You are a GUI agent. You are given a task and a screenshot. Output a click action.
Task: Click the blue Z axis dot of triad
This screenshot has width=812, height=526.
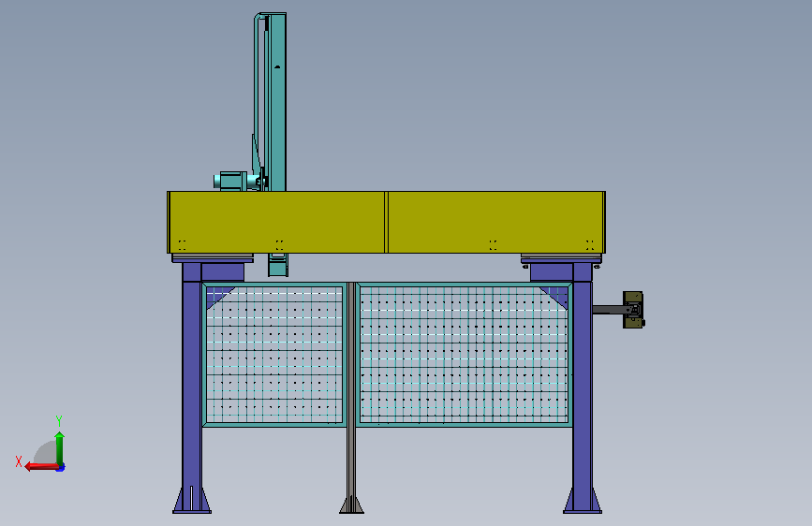61,468
